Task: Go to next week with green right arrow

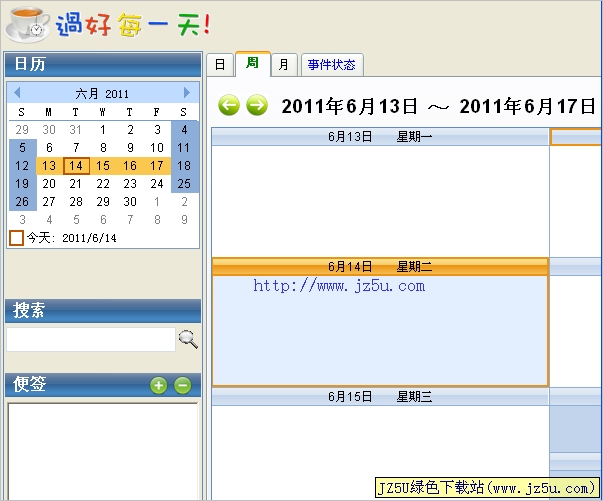Action: click(x=257, y=105)
